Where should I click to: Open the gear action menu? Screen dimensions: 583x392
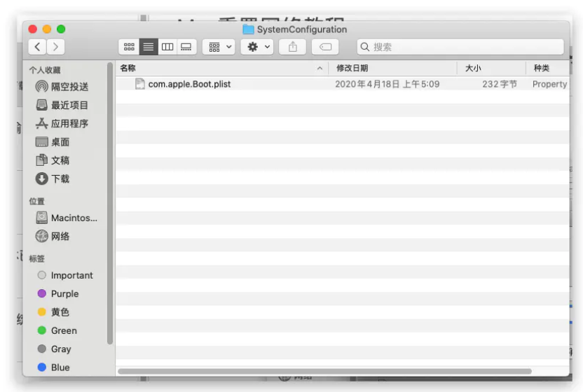tap(256, 47)
